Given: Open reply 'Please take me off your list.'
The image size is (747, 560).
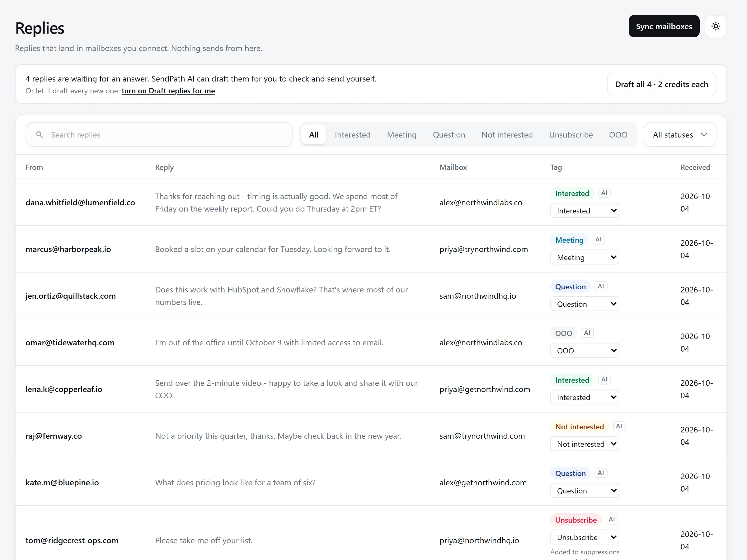Looking at the screenshot, I should tap(204, 540).
